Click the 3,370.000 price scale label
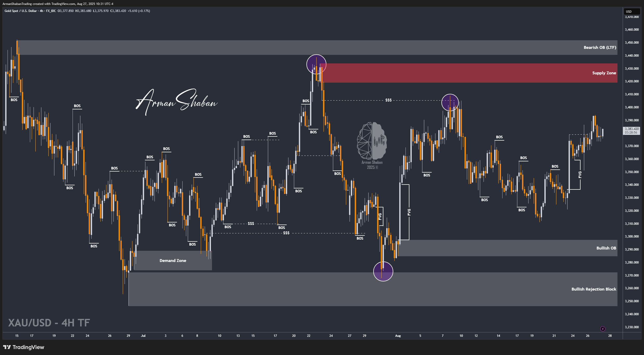This screenshot has width=644, height=355. click(632, 146)
